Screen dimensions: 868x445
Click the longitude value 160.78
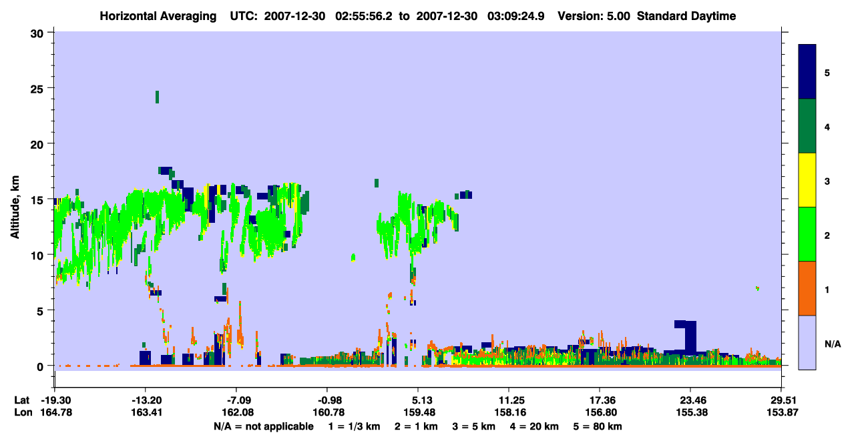tap(327, 412)
